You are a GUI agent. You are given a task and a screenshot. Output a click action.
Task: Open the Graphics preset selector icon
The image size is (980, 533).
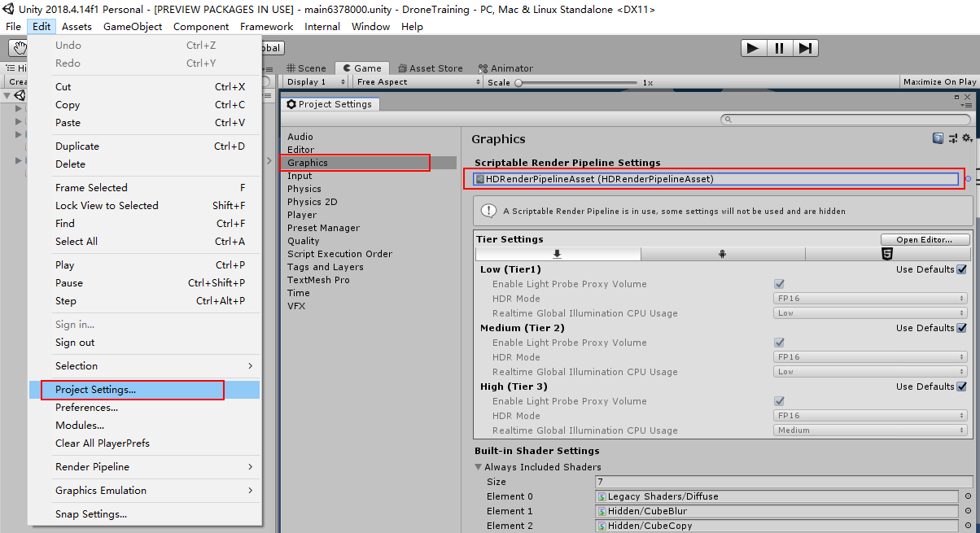tap(952, 138)
